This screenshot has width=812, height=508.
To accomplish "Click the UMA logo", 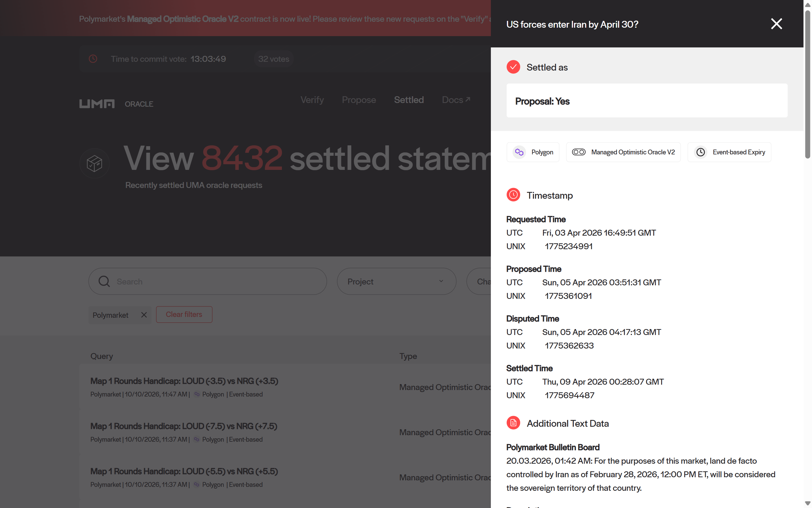I will pyautogui.click(x=97, y=104).
